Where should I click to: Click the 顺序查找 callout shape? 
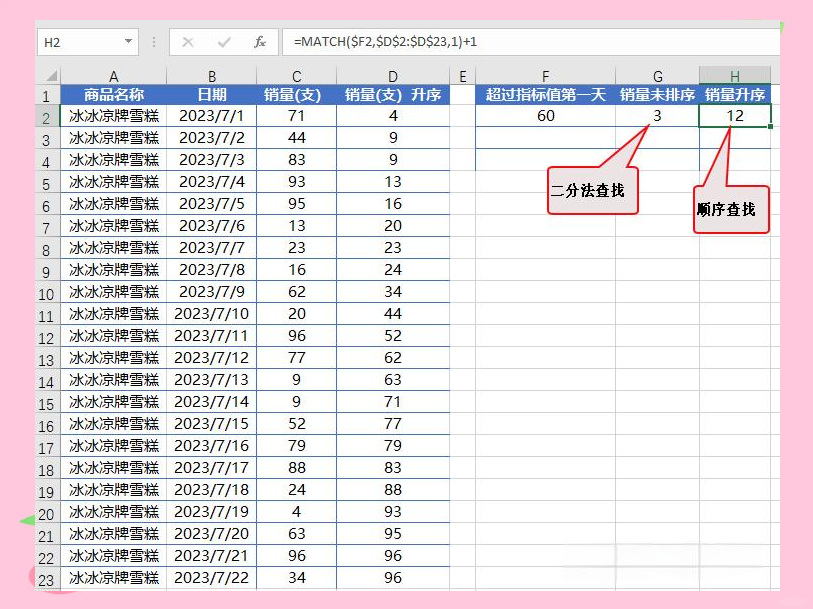tap(731, 209)
